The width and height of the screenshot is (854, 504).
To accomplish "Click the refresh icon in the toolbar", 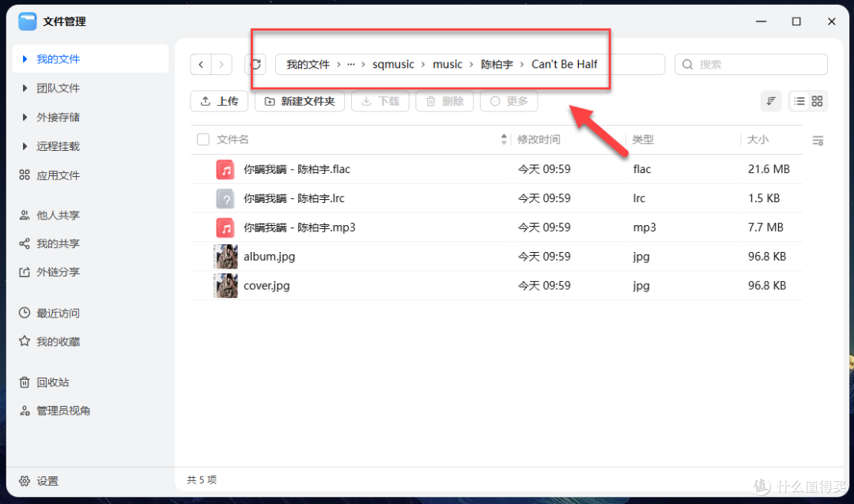I will tap(255, 64).
